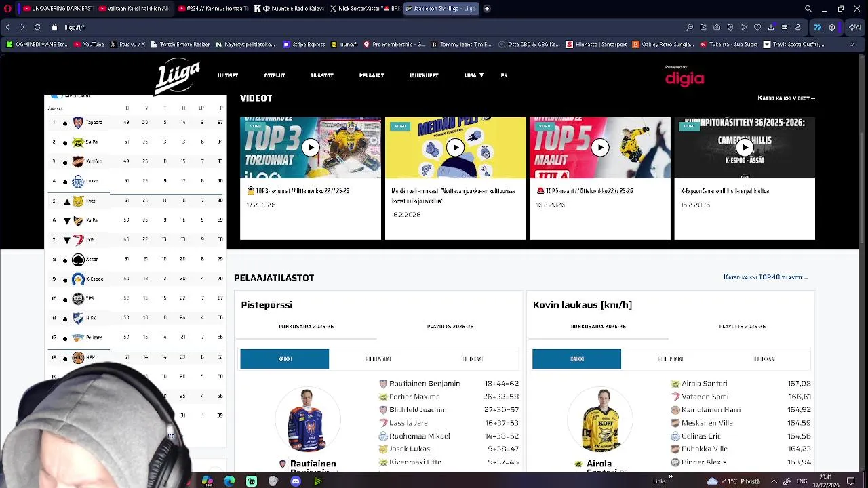Open Microsoft Edge from the taskbar

[x=229, y=481]
